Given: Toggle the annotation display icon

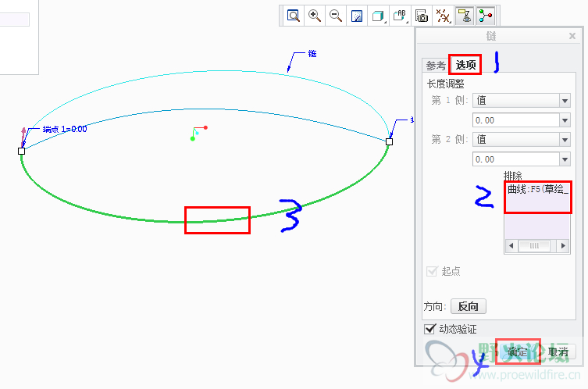Looking at the screenshot, I should click(465, 16).
